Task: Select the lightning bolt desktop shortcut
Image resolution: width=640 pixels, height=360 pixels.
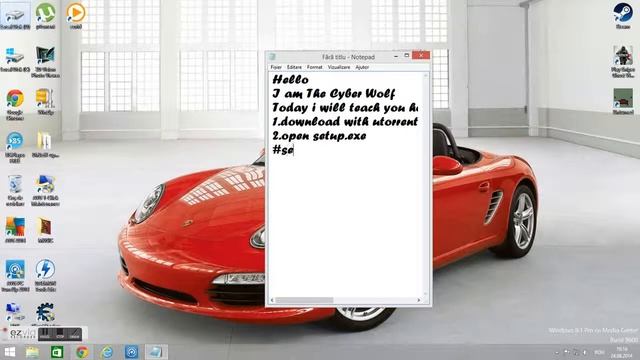Action: pyautogui.click(x=45, y=276)
